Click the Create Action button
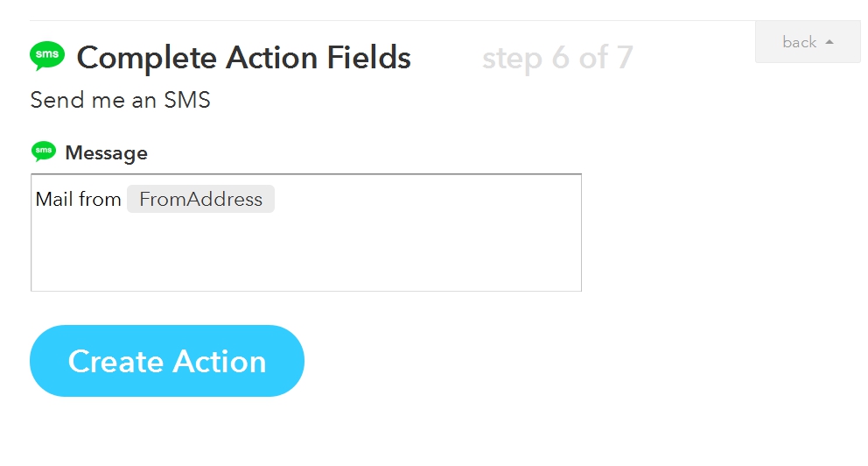 coord(167,361)
